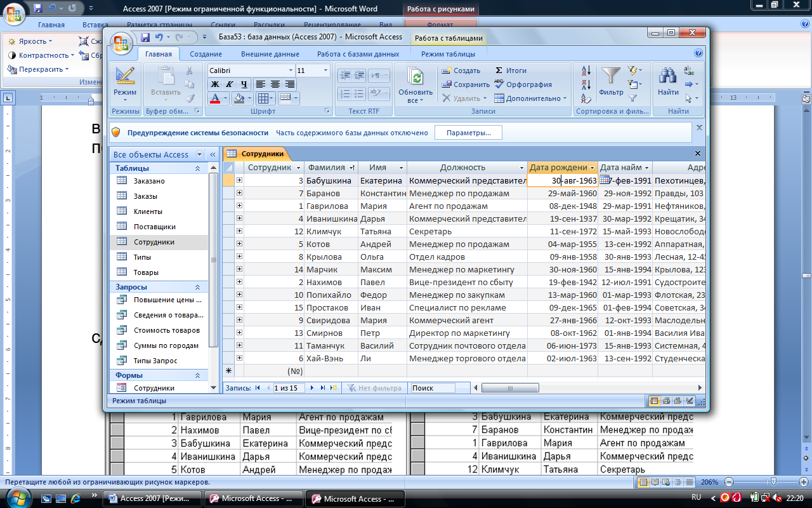
Task: Save the database from Access quick access toolbar
Action: [x=145, y=37]
